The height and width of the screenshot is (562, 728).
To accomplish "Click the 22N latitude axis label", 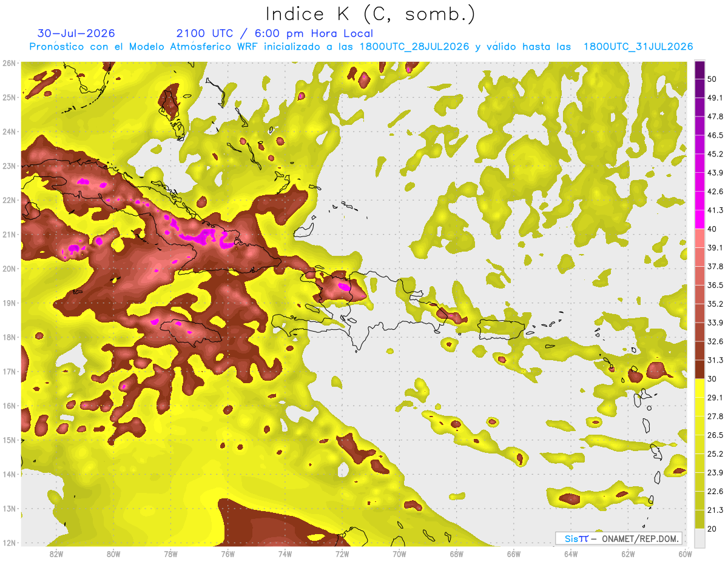I will pos(8,200).
